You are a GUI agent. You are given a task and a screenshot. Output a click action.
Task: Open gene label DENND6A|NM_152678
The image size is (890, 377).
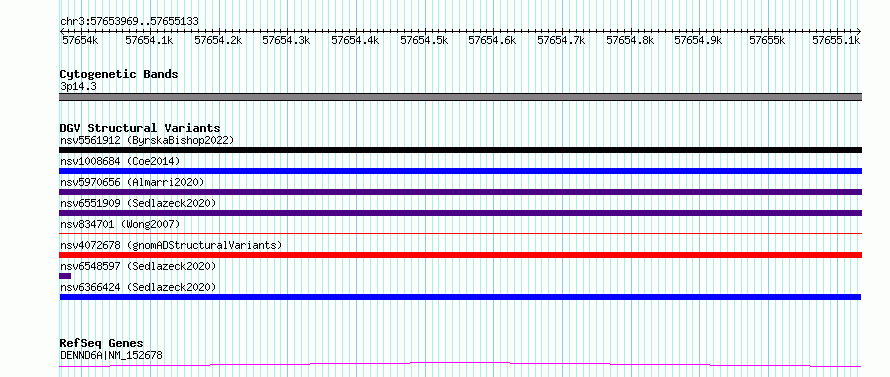tap(111, 355)
